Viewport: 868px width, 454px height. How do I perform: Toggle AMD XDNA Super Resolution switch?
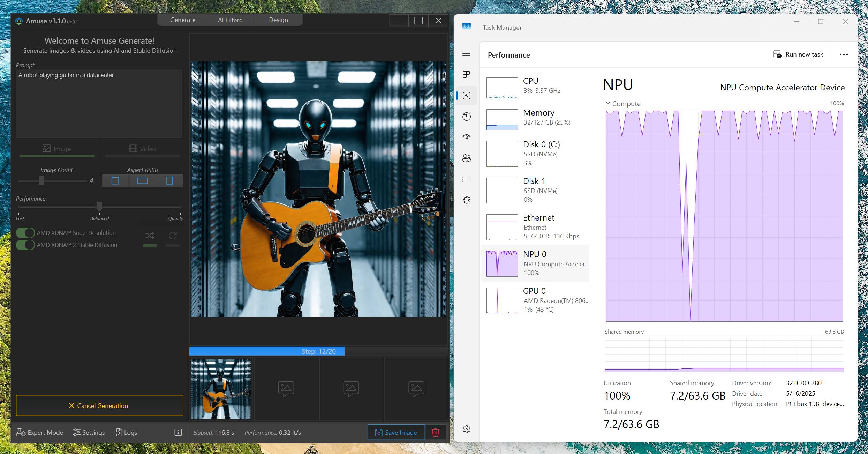coord(25,233)
